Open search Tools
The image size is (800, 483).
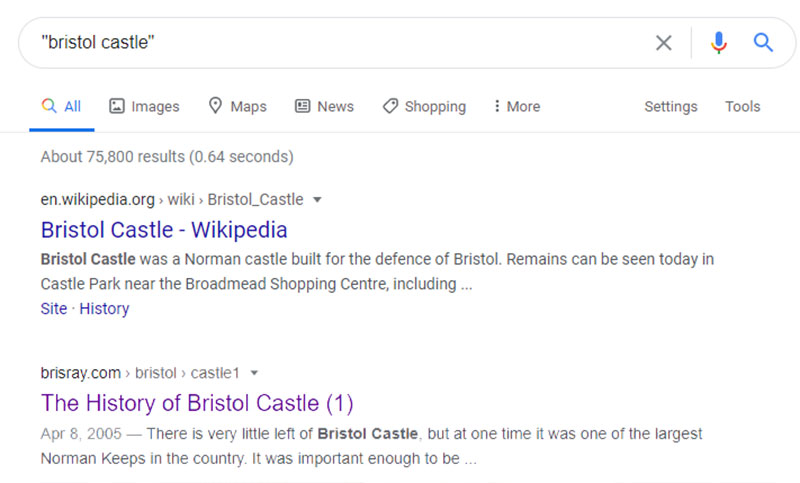coord(742,107)
